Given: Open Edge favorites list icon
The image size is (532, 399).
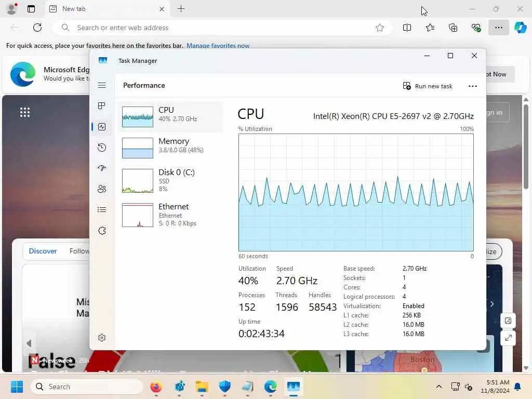Looking at the screenshot, I should pyautogui.click(x=430, y=28).
